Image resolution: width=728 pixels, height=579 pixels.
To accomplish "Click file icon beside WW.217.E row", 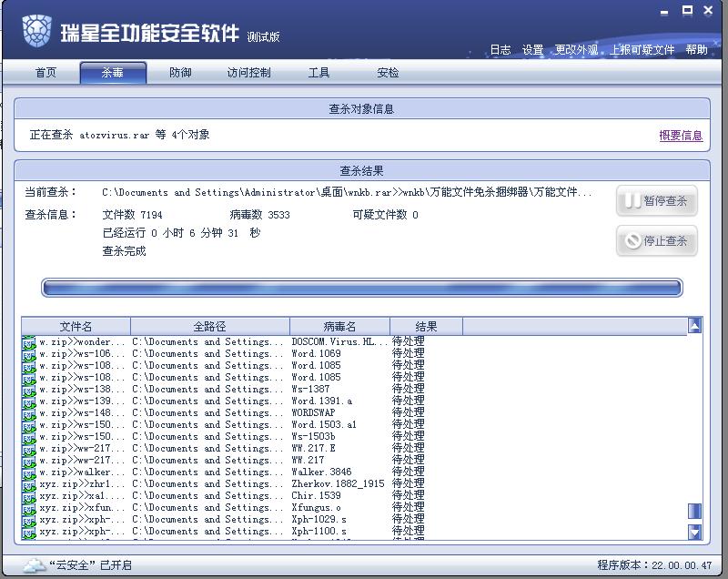I will click(29, 449).
